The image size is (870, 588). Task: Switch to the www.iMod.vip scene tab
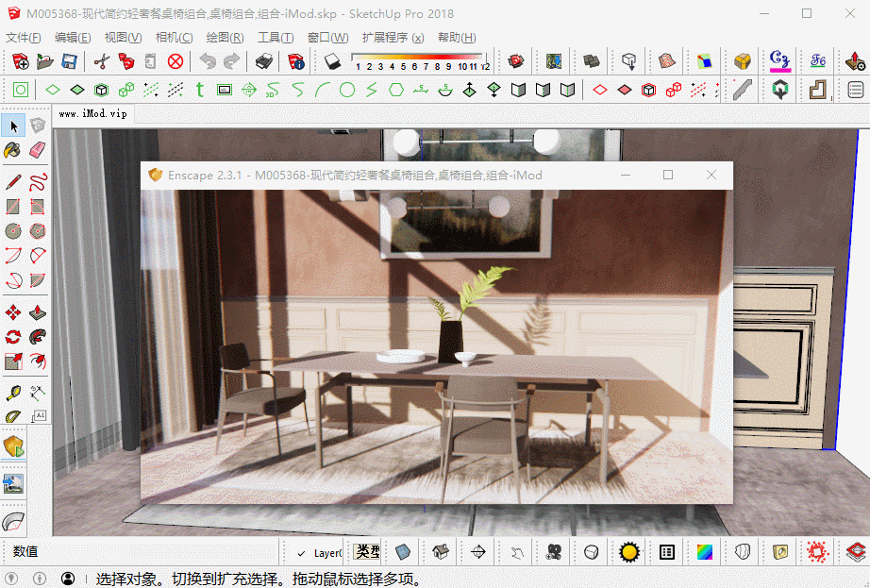92,113
